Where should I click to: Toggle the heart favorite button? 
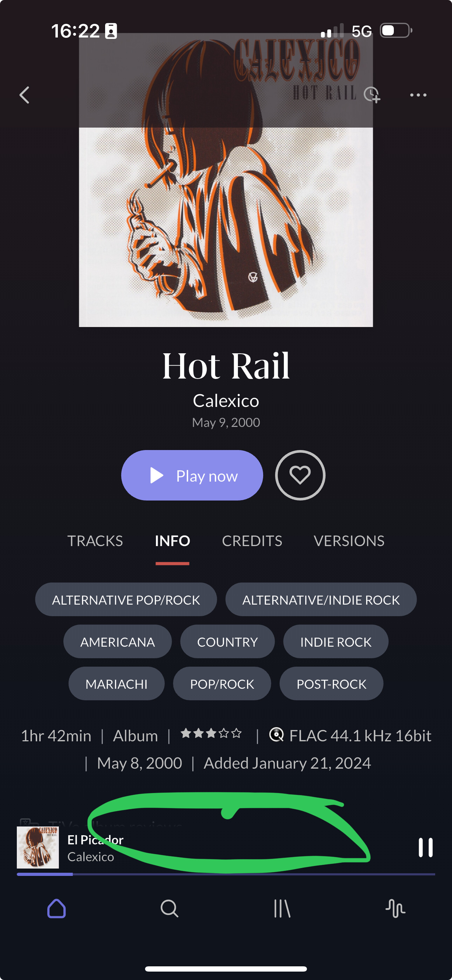(300, 475)
